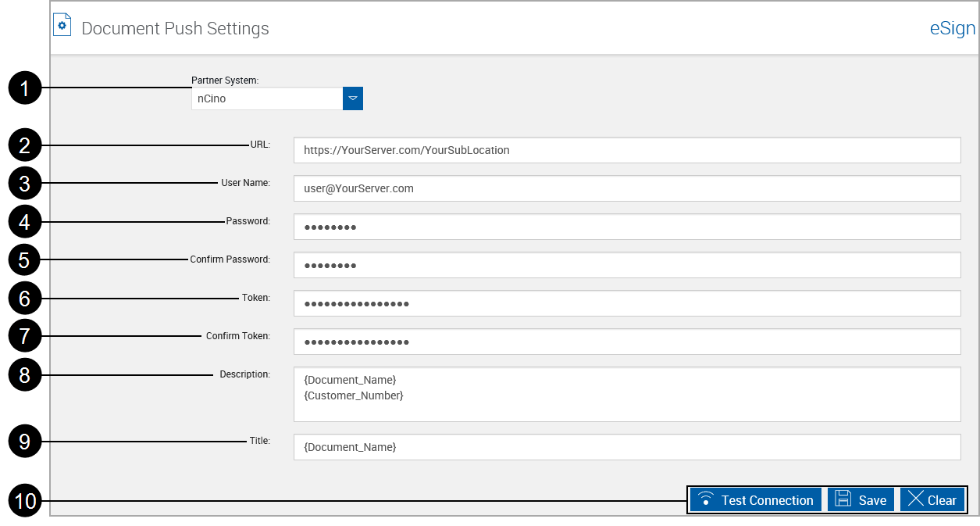The height and width of the screenshot is (526, 980).
Task: Place cursor in the Token field
Action: (x=625, y=303)
